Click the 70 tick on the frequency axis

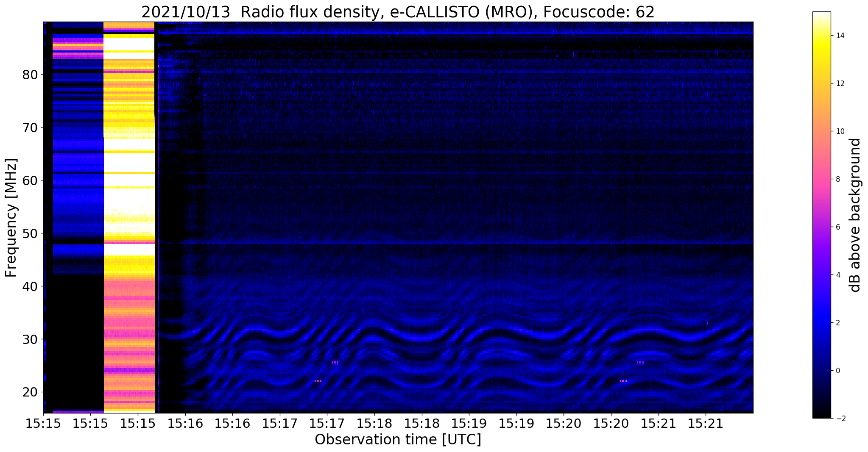30,128
